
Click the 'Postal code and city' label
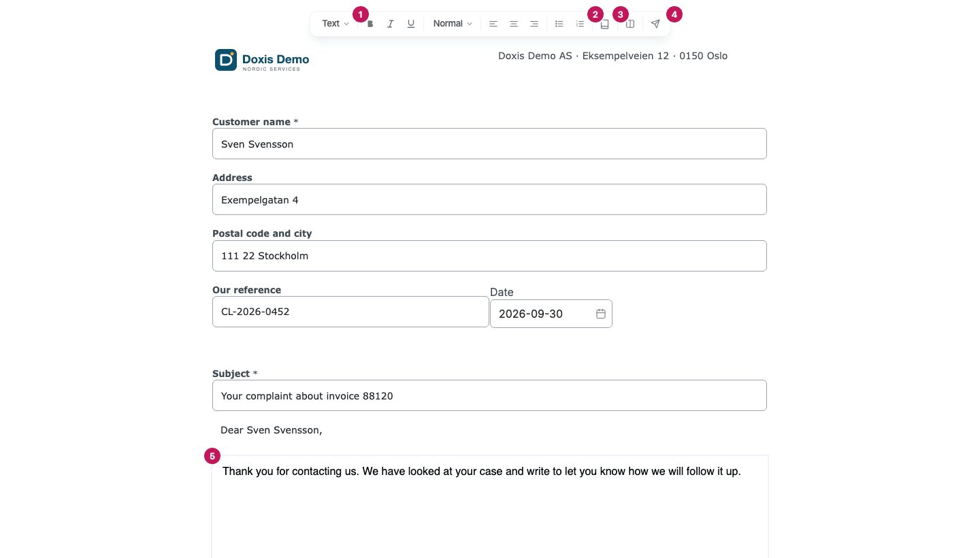click(x=262, y=233)
